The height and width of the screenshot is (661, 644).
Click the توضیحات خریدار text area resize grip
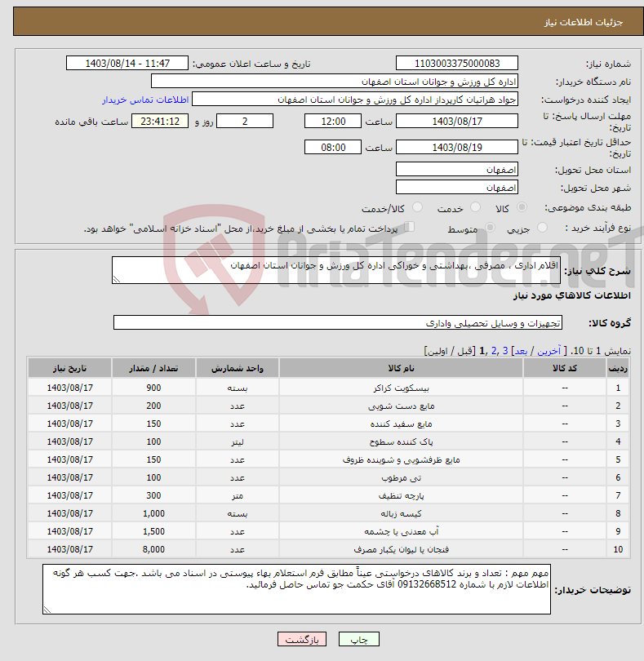point(47,610)
